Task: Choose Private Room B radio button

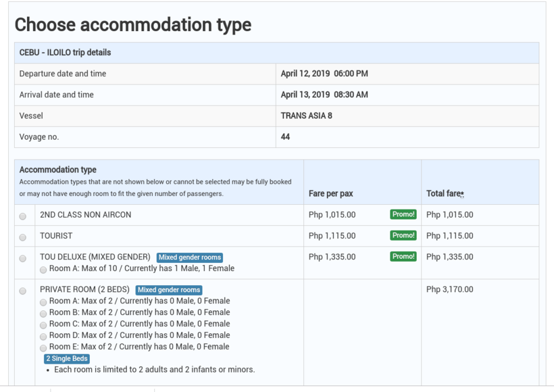Action: [43, 314]
